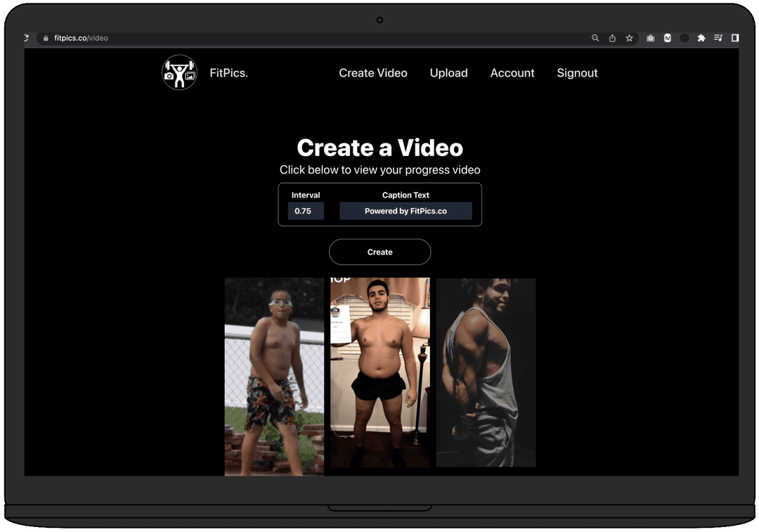The width and height of the screenshot is (759, 532).
Task: Open the camera screenshot extension
Action: 650,38
